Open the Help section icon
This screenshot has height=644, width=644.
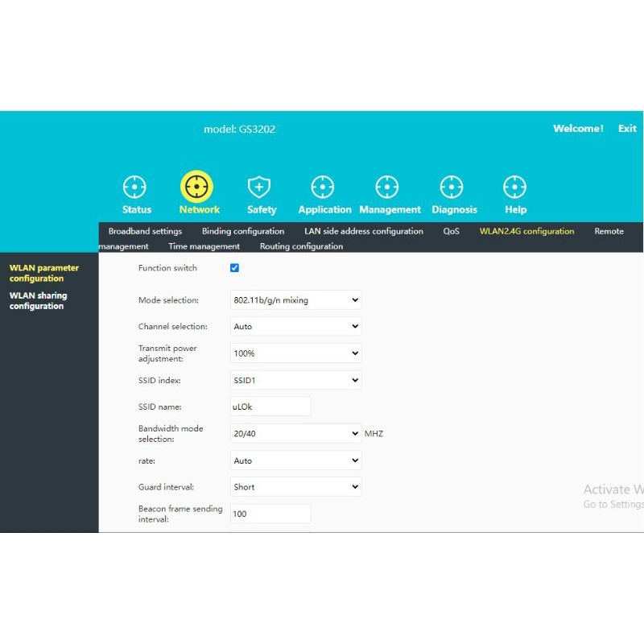(514, 187)
